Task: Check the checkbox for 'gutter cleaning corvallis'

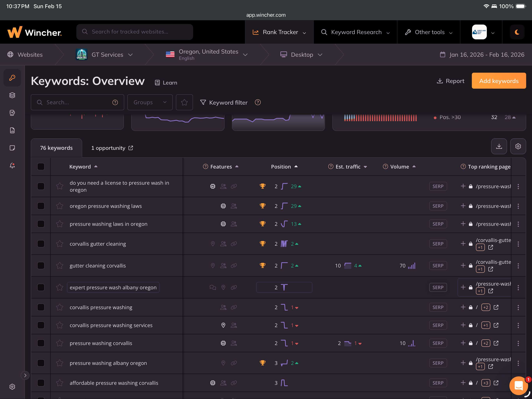Action: (x=41, y=266)
